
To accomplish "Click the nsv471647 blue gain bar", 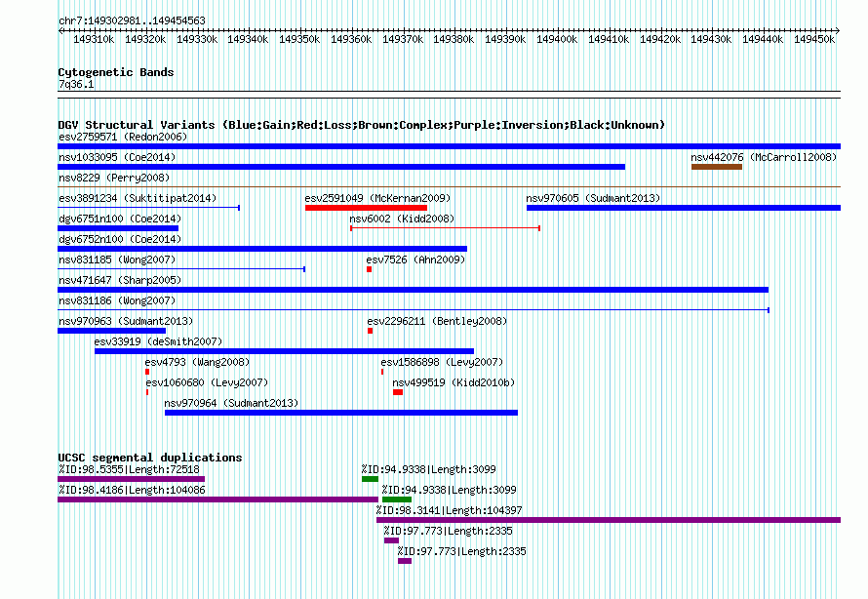I will coord(413,290).
